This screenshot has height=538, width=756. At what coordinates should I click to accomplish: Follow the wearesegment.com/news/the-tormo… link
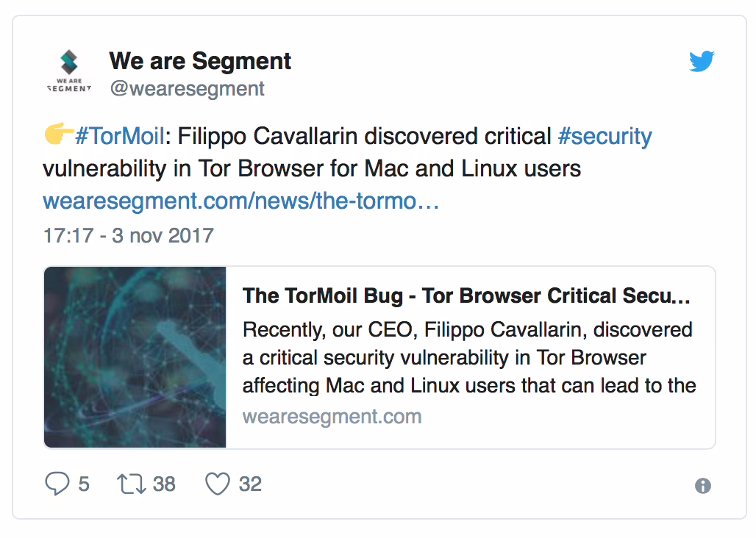[x=240, y=201]
